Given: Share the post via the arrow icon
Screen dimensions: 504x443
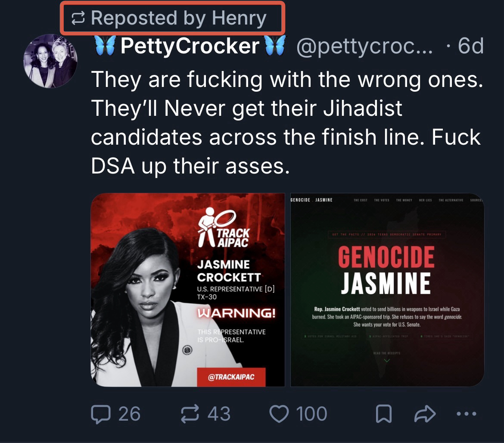Looking at the screenshot, I should coord(424,414).
